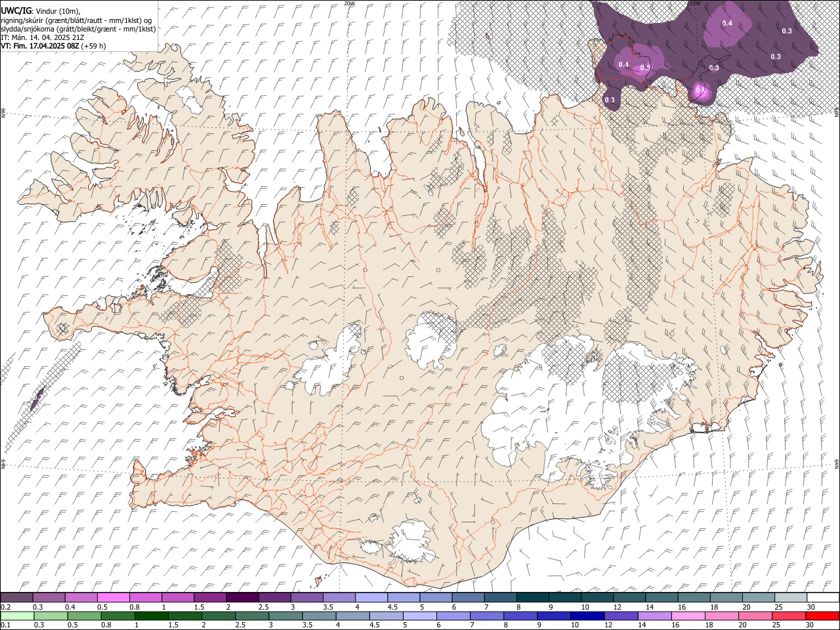Click the darkest green 1–1.5 lower legend swatch

151,616
